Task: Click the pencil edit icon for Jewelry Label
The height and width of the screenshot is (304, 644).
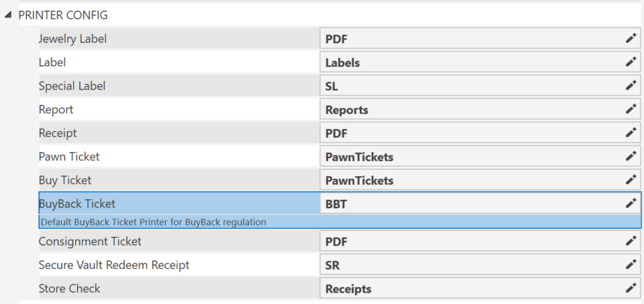Action: point(630,39)
